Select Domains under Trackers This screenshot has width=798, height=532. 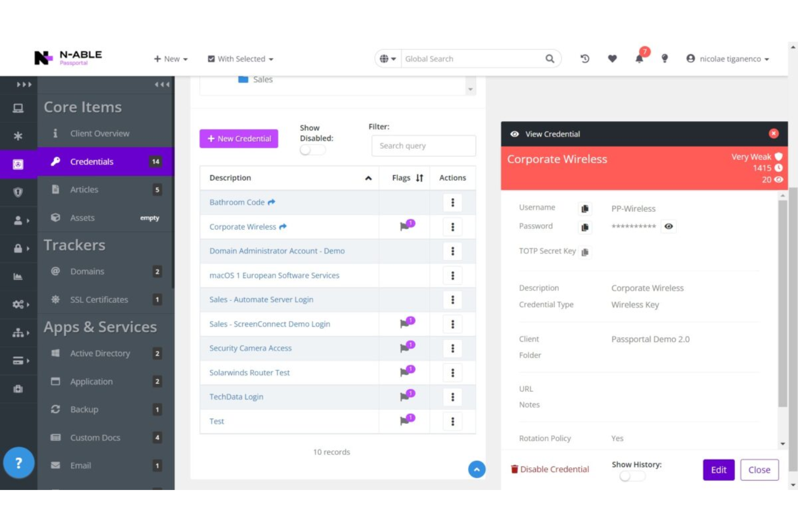pyautogui.click(x=87, y=271)
